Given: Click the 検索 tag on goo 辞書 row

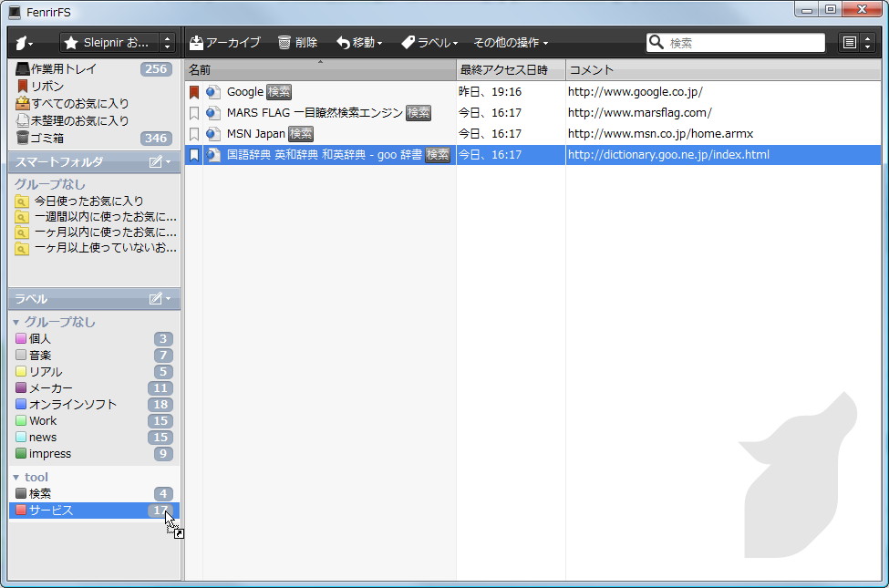Looking at the screenshot, I should point(438,155).
